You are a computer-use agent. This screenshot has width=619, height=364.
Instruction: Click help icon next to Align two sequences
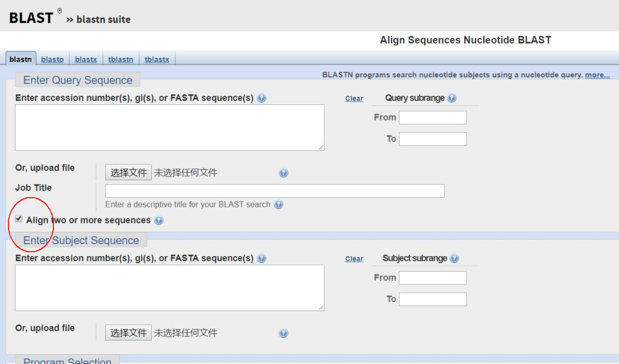[x=159, y=220]
